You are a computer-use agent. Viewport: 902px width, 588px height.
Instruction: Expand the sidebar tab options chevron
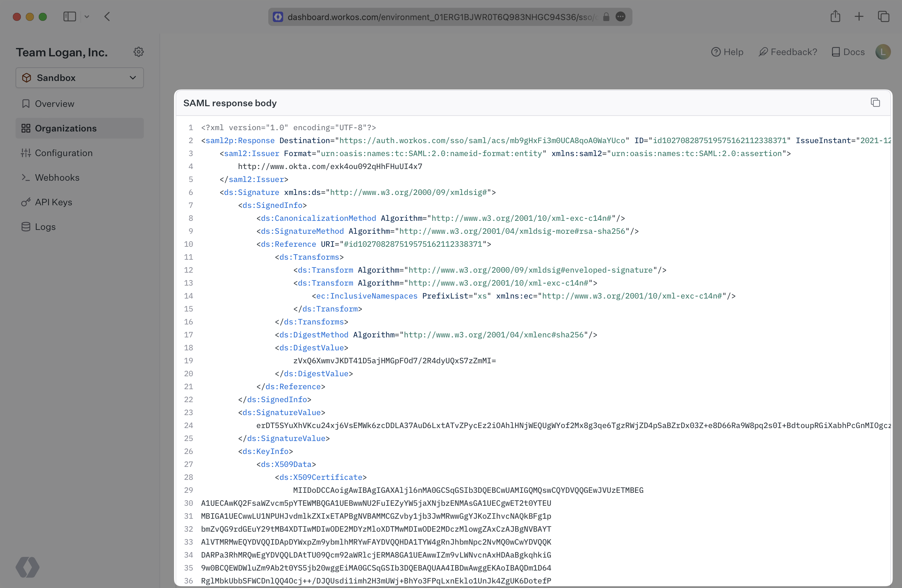[x=87, y=17]
